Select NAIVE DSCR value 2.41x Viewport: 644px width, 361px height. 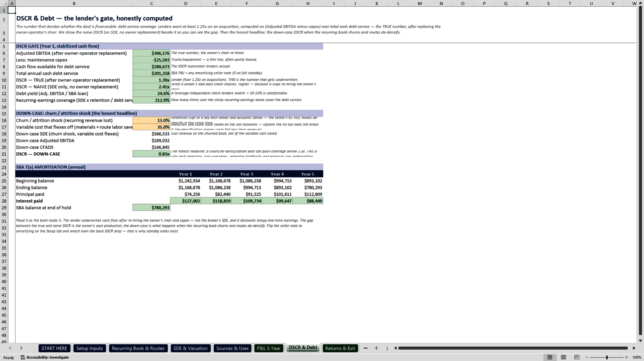152,87
